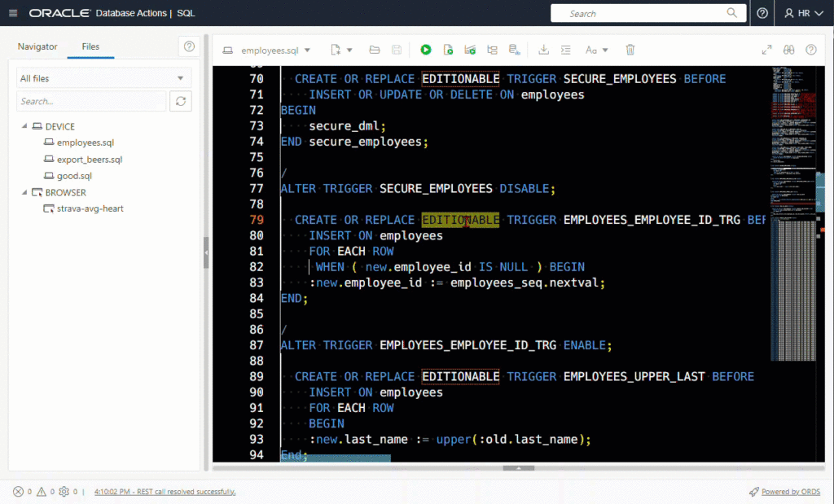Collapse the DEVICE tree node
This screenshot has height=504, width=834.
(x=27, y=126)
